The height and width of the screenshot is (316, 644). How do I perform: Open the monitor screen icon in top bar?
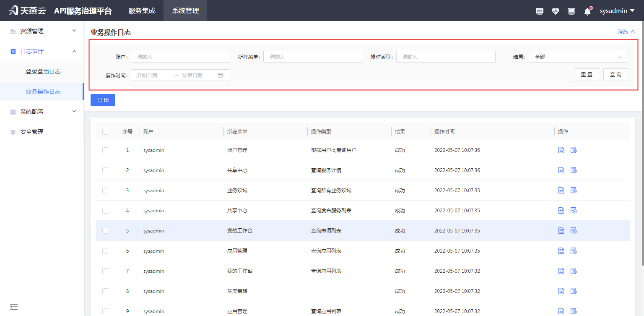(x=571, y=11)
